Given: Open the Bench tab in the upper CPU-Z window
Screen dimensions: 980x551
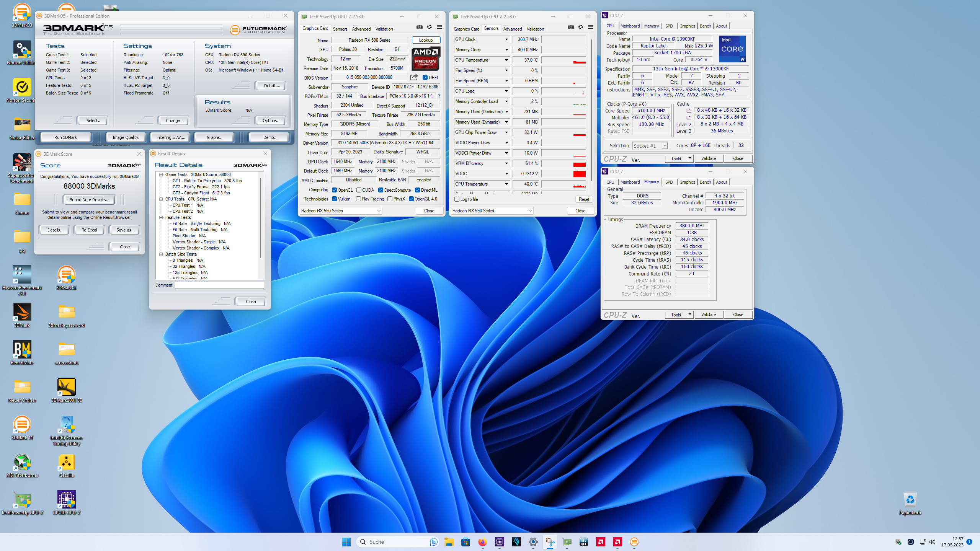Looking at the screenshot, I should pyautogui.click(x=705, y=26).
